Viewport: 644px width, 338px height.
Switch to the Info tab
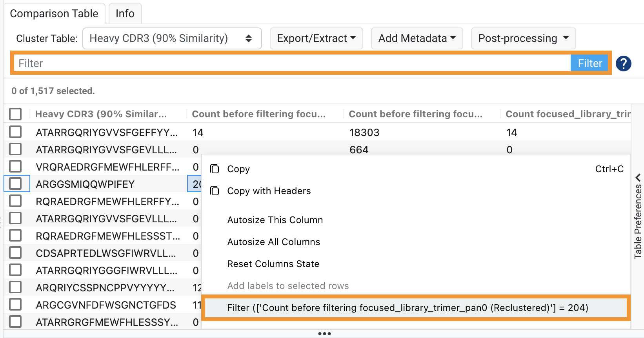point(125,14)
